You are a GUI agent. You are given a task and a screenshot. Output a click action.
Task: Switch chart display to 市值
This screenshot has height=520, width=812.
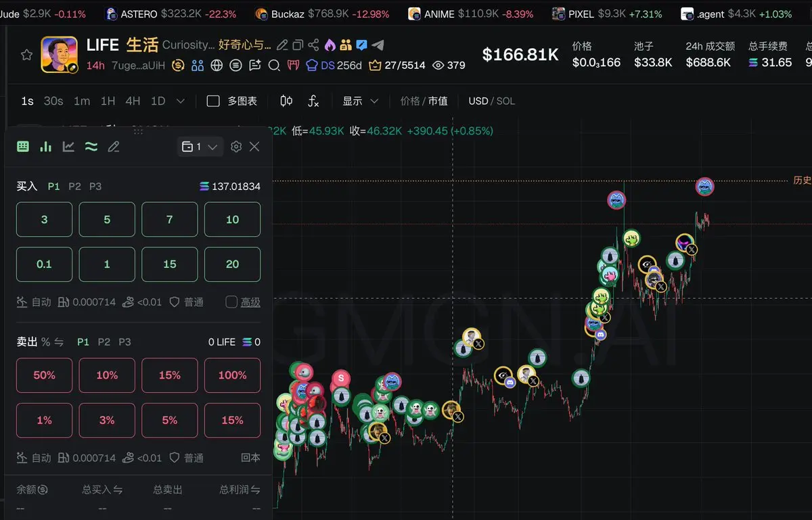click(438, 101)
